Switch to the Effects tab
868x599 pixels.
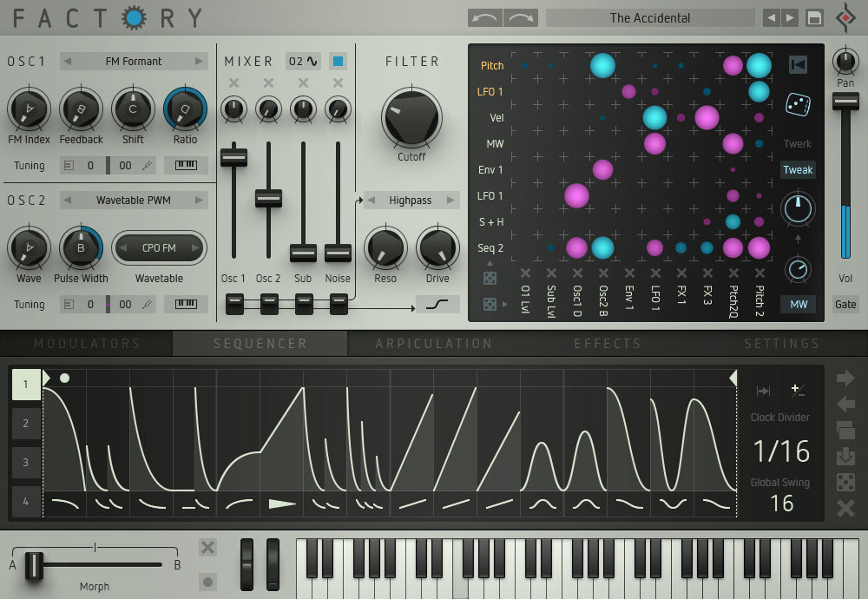[x=608, y=343]
